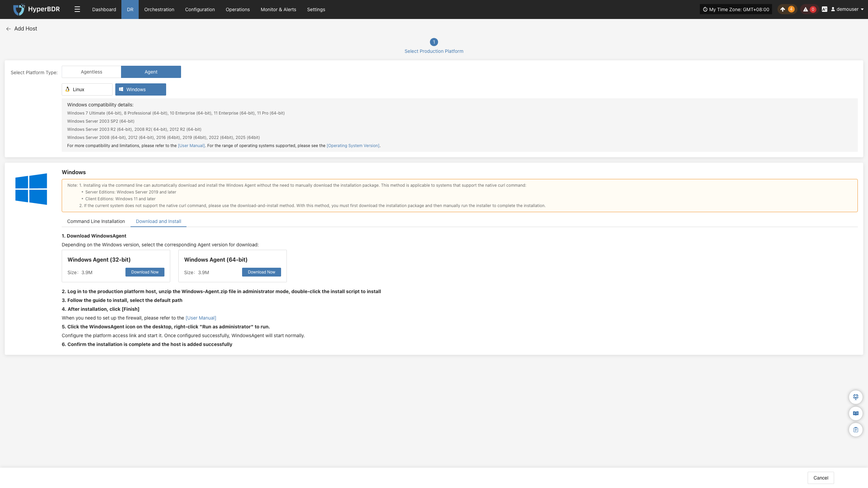868x488 pixels.
Task: Click the language translation icon
Action: [x=825, y=9]
